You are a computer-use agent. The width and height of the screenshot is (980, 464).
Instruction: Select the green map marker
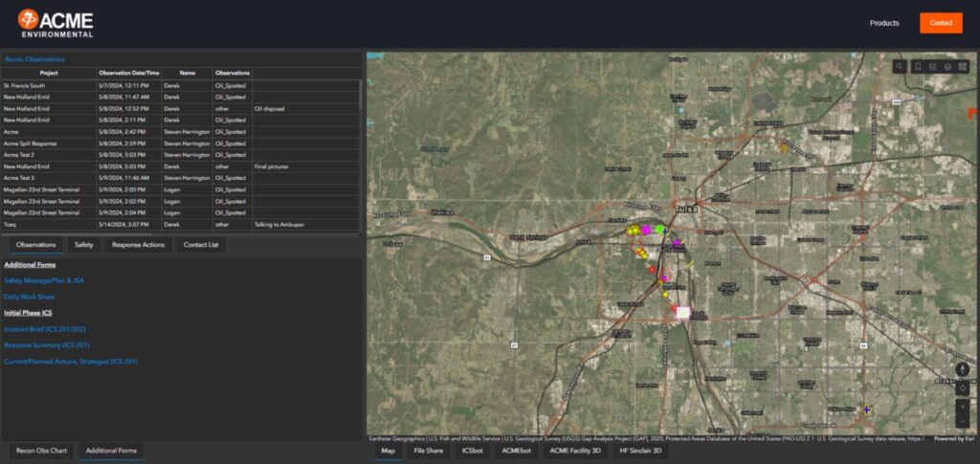click(x=659, y=230)
